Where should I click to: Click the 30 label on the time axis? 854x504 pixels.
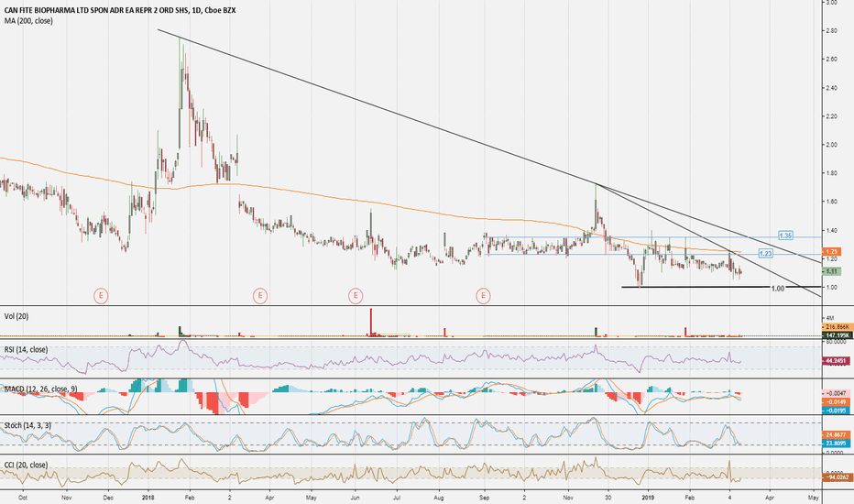pos(608,498)
